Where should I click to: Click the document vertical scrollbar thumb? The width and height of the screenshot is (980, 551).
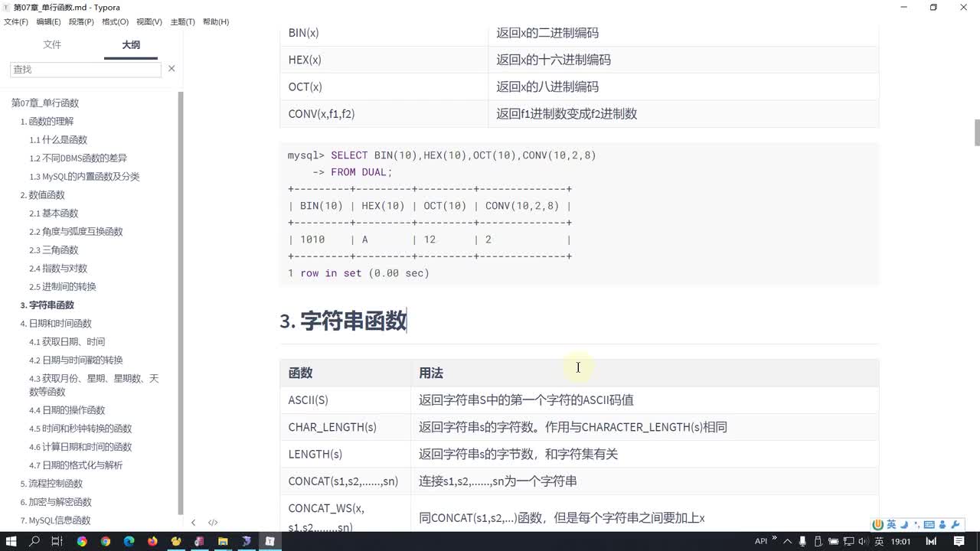pos(977,132)
